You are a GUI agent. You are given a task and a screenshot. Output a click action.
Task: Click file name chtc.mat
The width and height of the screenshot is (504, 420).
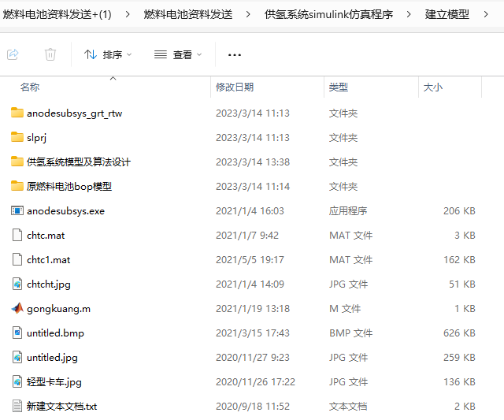pyautogui.click(x=46, y=236)
